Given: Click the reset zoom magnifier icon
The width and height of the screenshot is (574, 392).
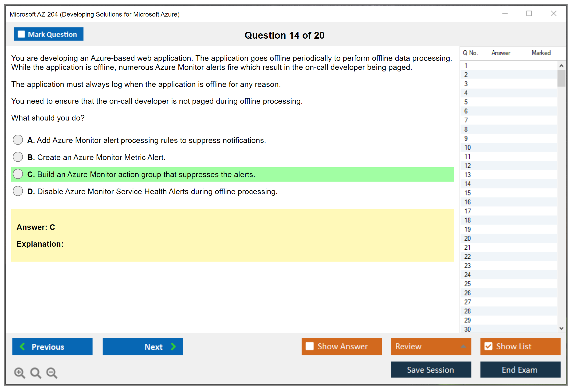Looking at the screenshot, I should tap(36, 373).
